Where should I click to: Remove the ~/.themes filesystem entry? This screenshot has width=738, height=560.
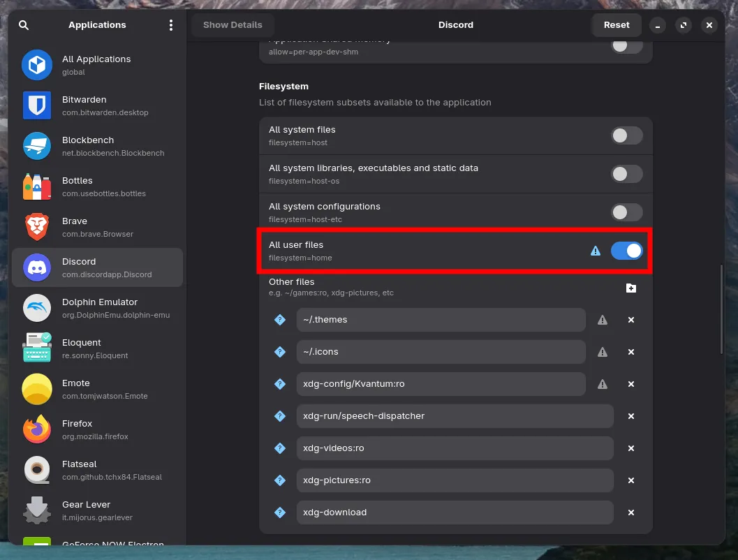point(630,320)
